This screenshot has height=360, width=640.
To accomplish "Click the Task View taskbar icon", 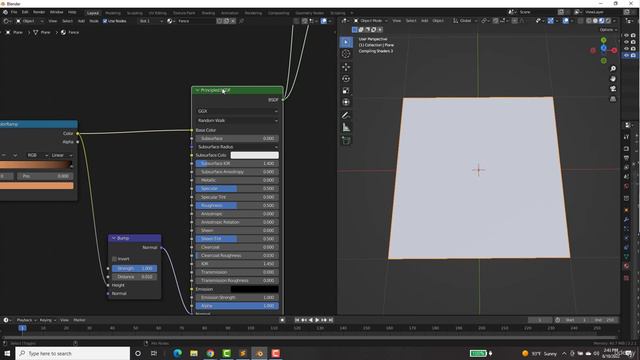I will pyautogui.click(x=154, y=353).
